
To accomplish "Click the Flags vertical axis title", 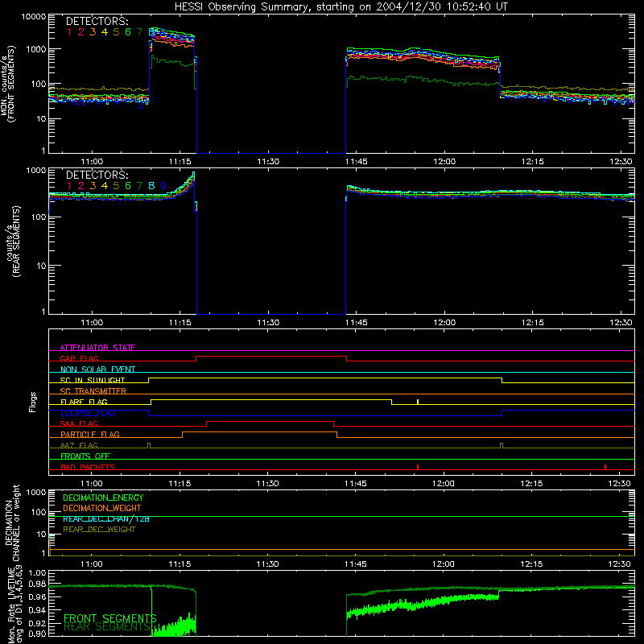I will click(33, 402).
